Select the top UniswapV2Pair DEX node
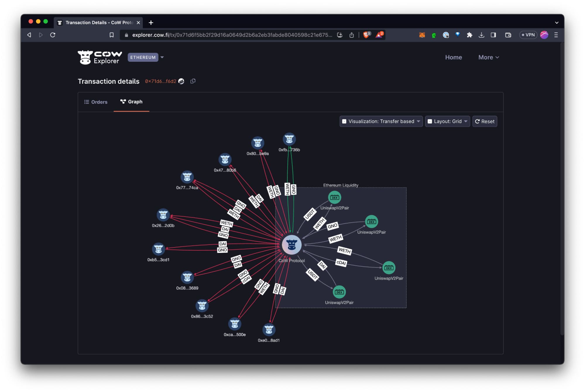Image resolution: width=585 pixels, height=392 pixels. pos(334,197)
